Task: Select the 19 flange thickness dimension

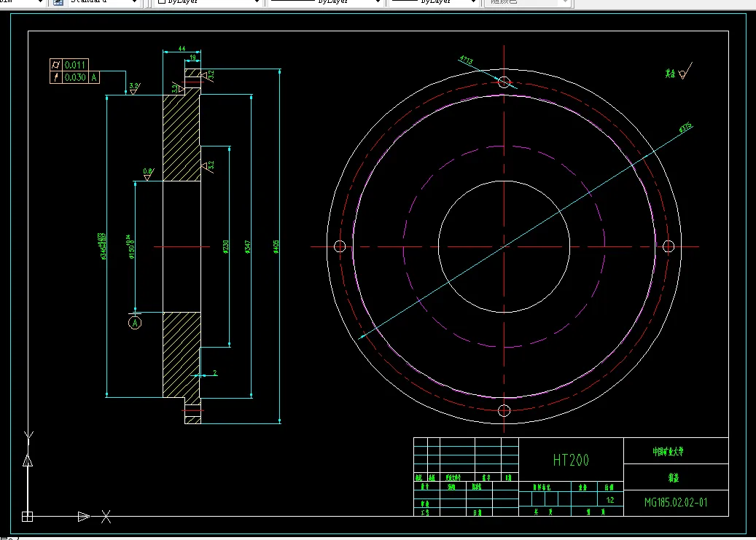Action: click(x=193, y=58)
